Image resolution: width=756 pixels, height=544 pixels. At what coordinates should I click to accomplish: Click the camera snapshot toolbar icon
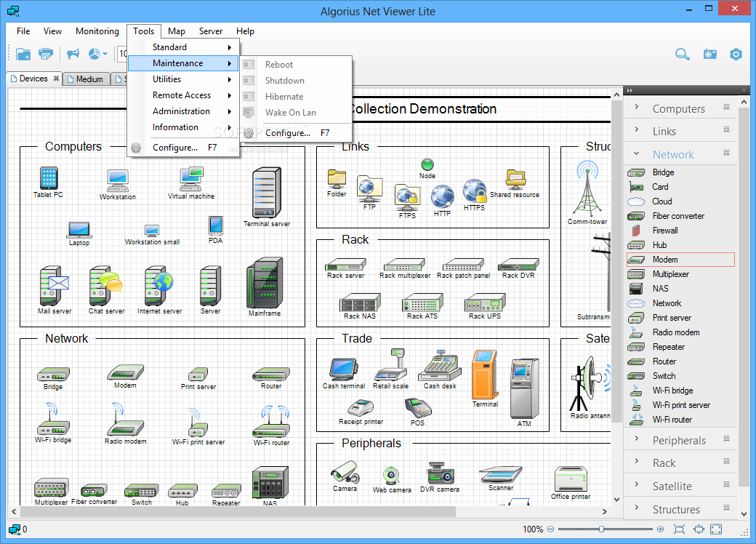click(x=709, y=54)
